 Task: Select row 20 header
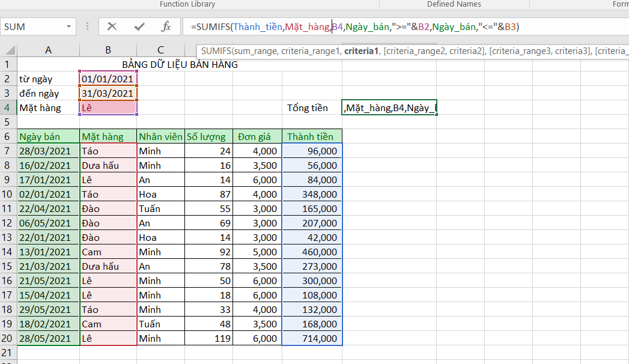coord(8,338)
